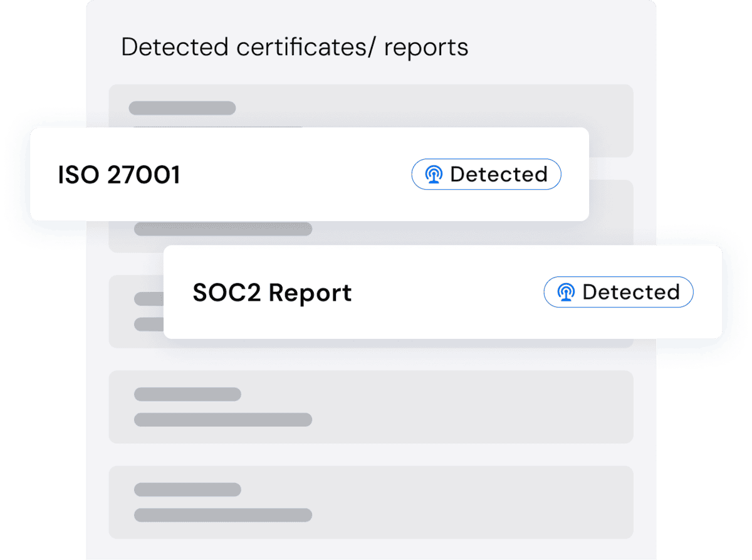Click the broadcast icon in ISO 27001 badge
Viewport: 752px width, 560px height.
pyautogui.click(x=433, y=175)
